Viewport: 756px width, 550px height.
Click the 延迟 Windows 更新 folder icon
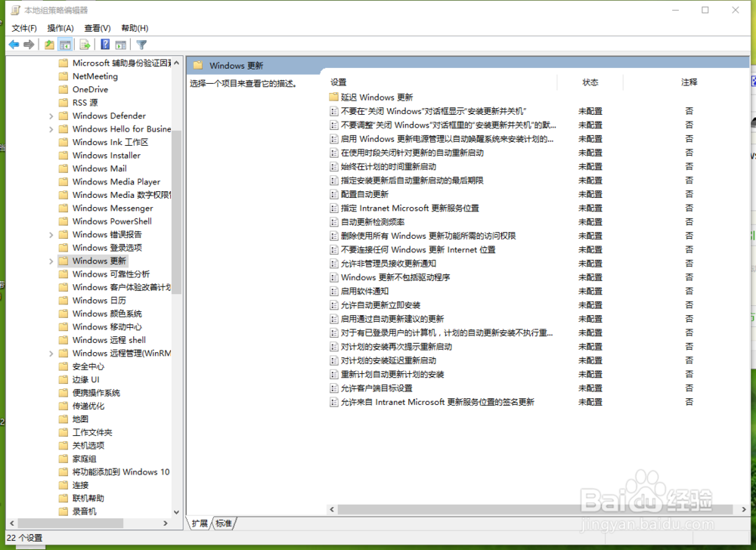333,97
